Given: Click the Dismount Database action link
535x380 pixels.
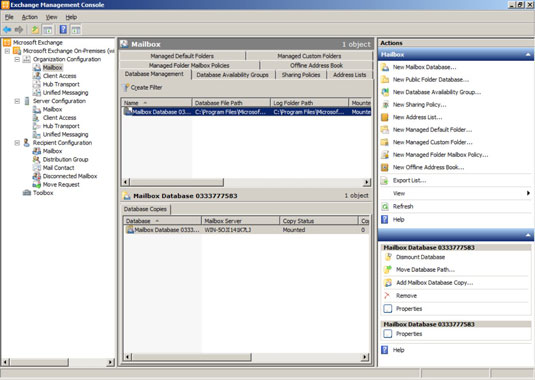Looking at the screenshot, I should point(420,257).
